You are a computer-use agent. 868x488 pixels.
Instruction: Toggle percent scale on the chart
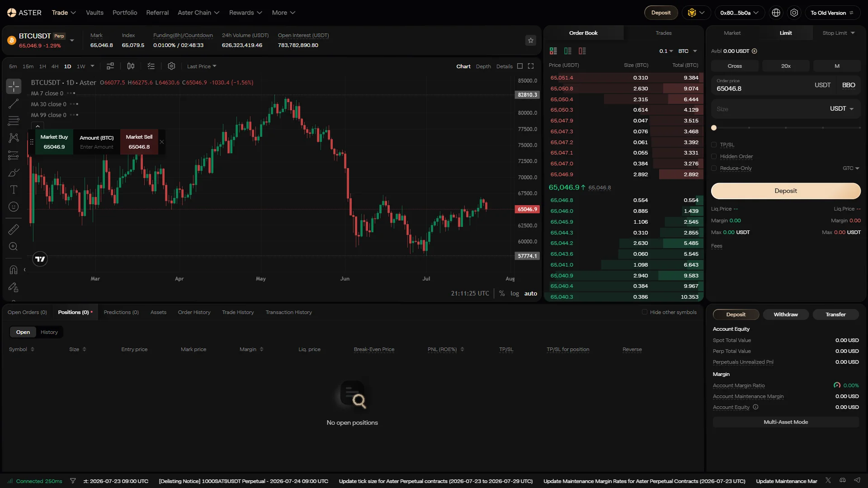(502, 294)
